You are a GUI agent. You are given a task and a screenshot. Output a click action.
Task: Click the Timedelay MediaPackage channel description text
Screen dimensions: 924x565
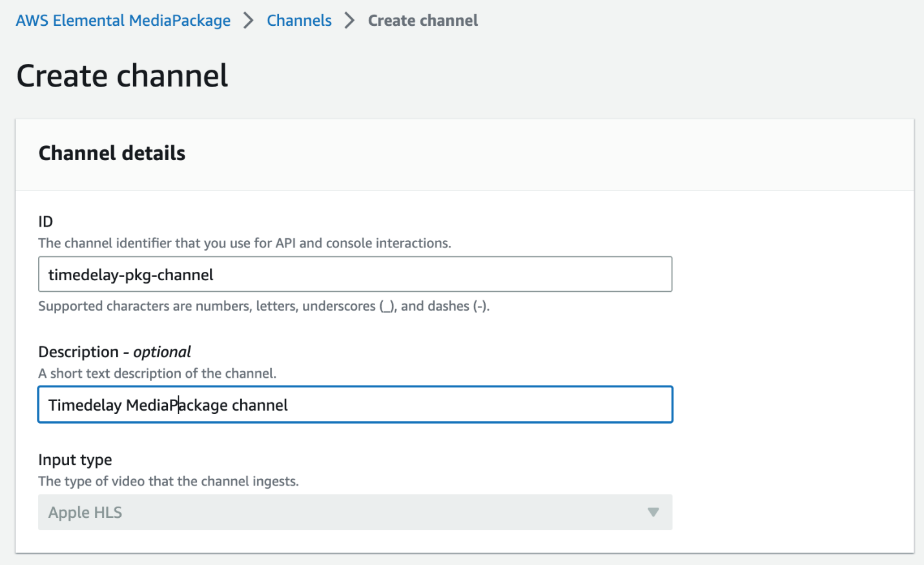[x=167, y=405]
